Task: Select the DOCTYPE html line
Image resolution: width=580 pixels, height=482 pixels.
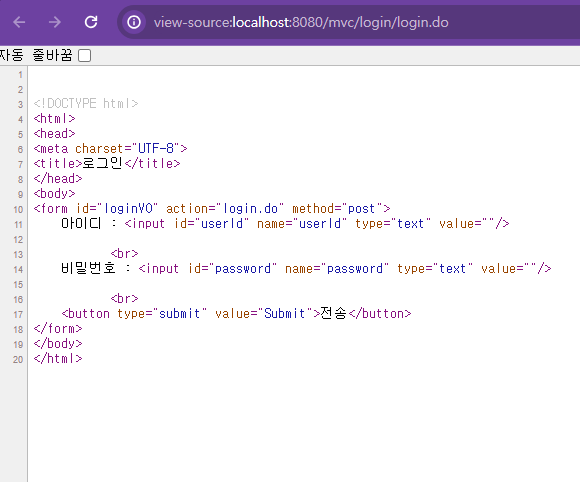Action: pos(86,104)
